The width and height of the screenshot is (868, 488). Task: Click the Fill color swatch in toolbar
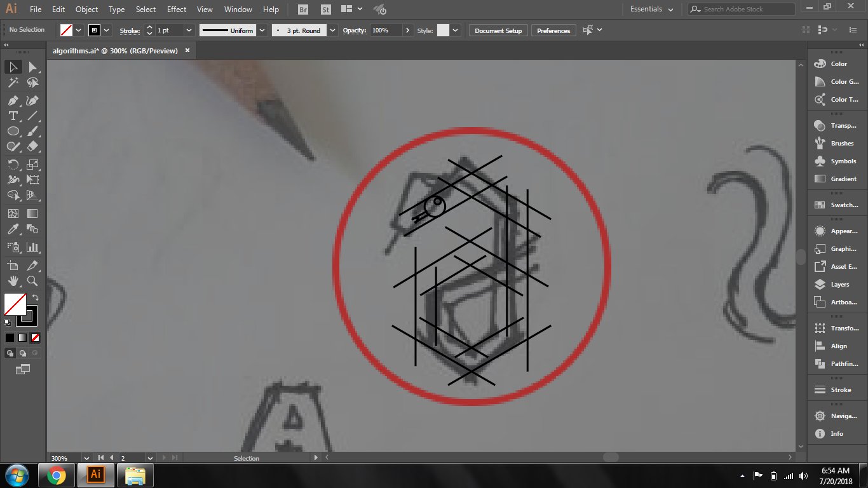coord(15,304)
